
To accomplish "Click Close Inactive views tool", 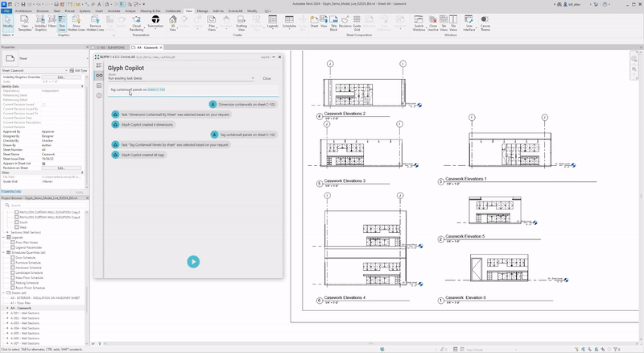I will click(x=433, y=23).
